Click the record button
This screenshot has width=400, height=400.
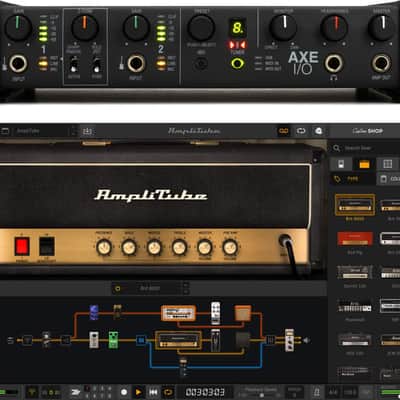(124, 392)
